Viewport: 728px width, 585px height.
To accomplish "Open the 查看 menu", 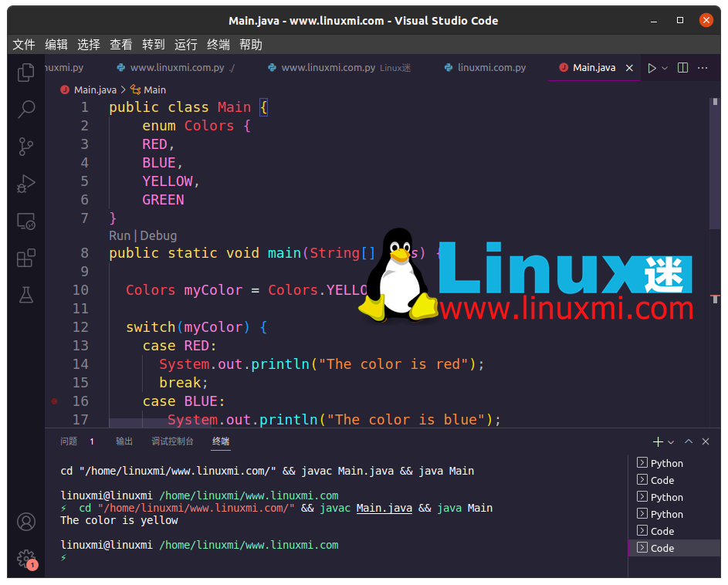I will pos(121,45).
